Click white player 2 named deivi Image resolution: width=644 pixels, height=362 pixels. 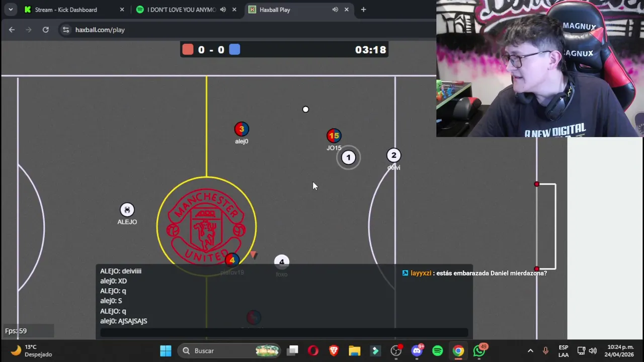pos(393,155)
